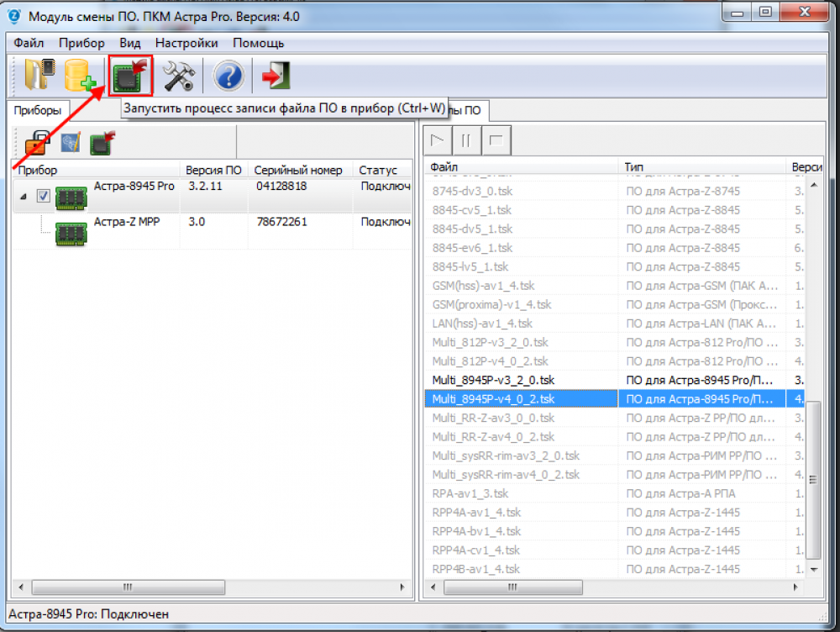Select file RPP4B-av1_4.tsk
Screen dimensions: 840x632
[x=476, y=569]
